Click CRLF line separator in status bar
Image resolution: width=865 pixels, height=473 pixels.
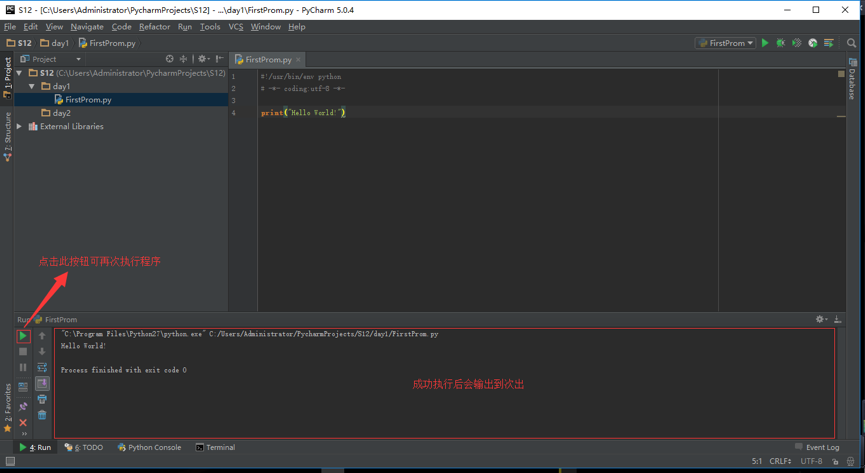coord(781,461)
